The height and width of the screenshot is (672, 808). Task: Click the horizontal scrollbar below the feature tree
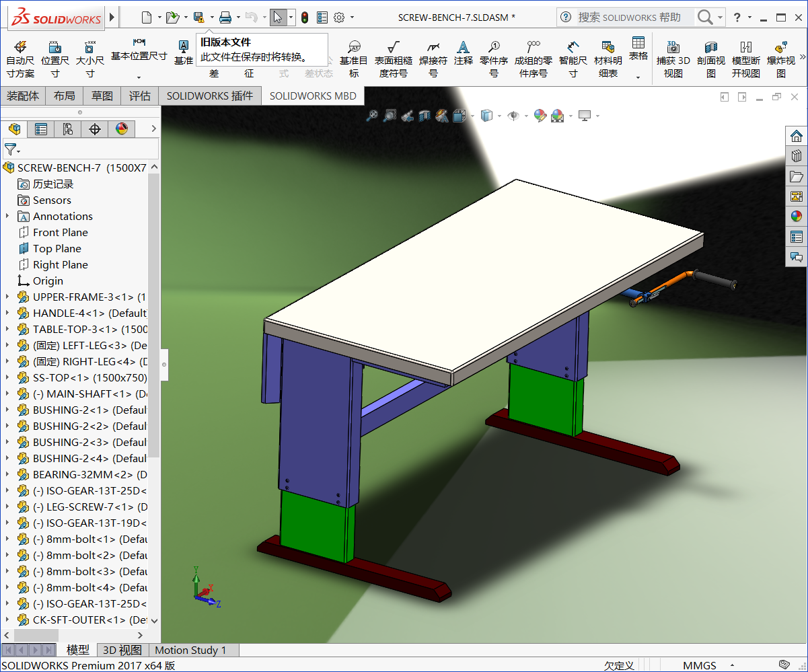tap(37, 635)
